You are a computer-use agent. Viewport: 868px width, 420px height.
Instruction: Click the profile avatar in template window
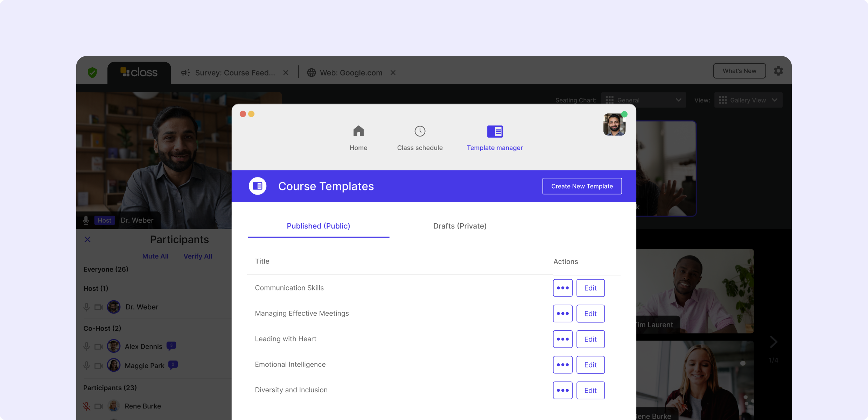pyautogui.click(x=614, y=125)
